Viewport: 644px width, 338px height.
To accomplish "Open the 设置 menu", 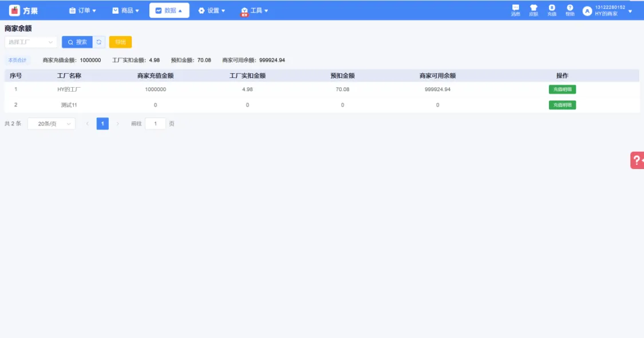I will (x=211, y=10).
